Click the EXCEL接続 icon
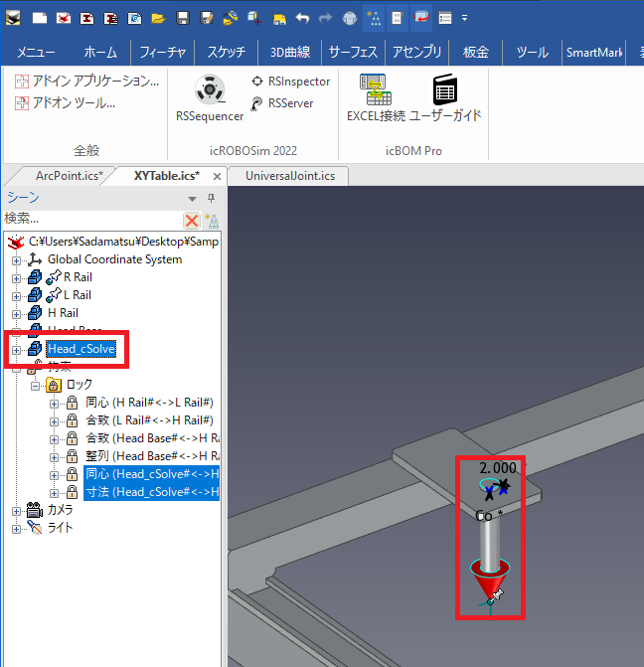 point(376,99)
